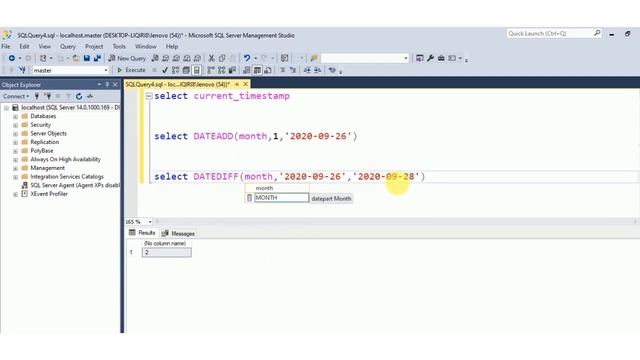
Task: Open the Query menu
Action: (68, 47)
